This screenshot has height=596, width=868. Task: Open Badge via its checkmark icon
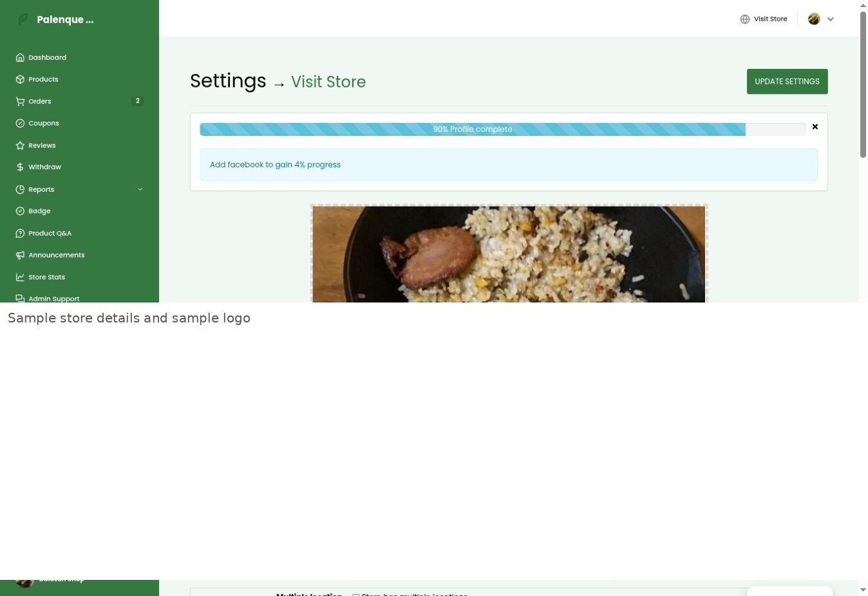tap(20, 211)
